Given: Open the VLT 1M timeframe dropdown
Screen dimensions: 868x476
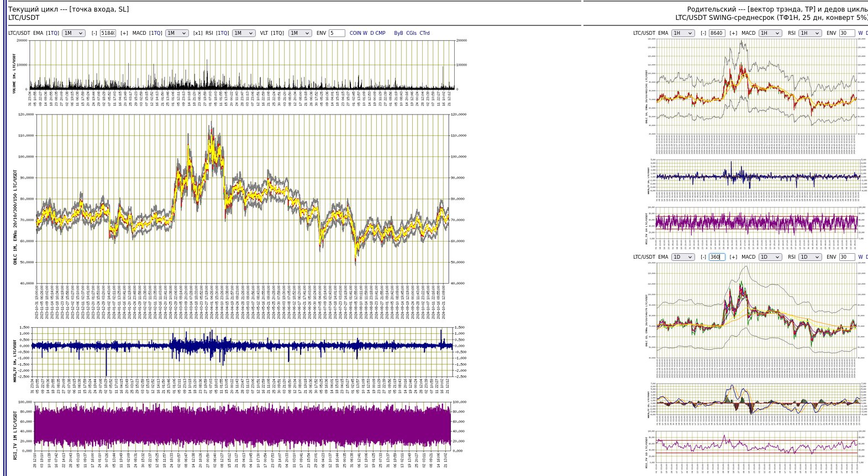Looking at the screenshot, I should coord(300,33).
